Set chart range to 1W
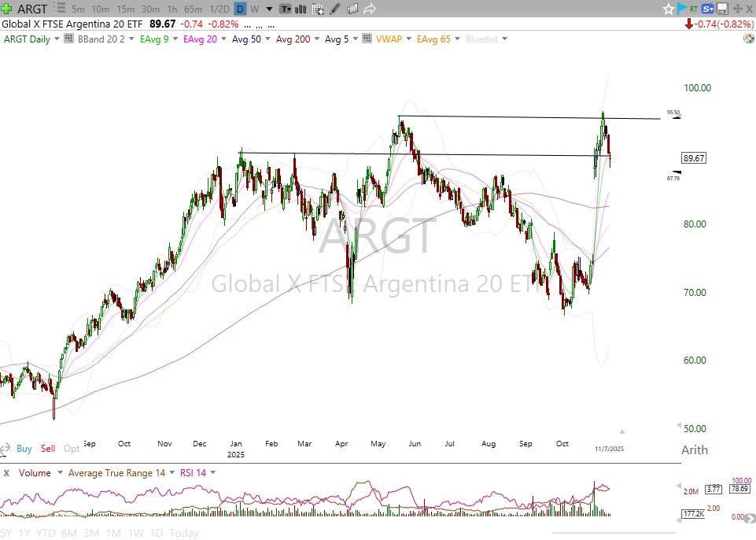Image resolution: width=756 pixels, height=540 pixels. coord(135,533)
